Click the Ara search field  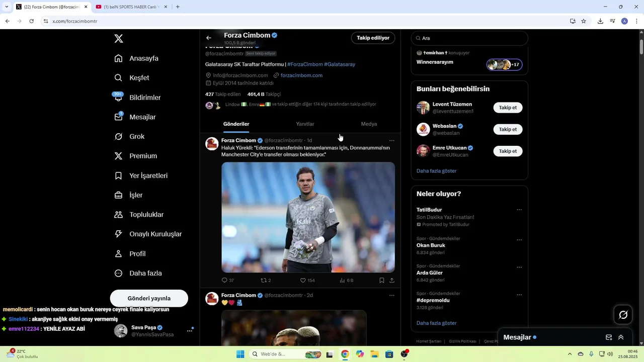(469, 38)
